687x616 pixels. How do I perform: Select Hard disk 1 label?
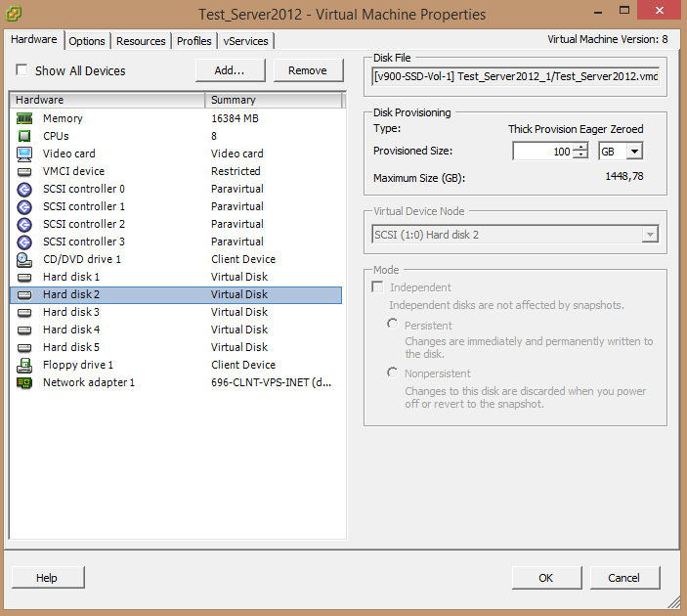tap(71, 277)
